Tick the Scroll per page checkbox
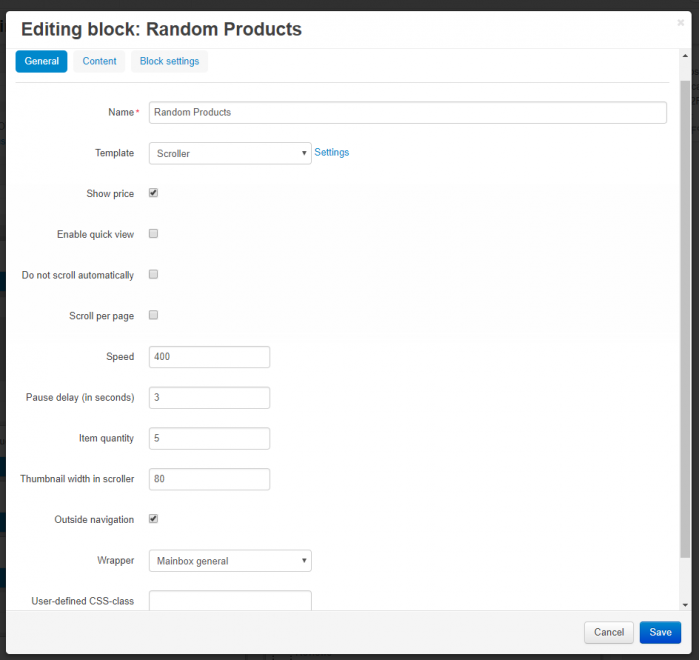Image resolution: width=700 pixels, height=660 pixels. pos(154,315)
